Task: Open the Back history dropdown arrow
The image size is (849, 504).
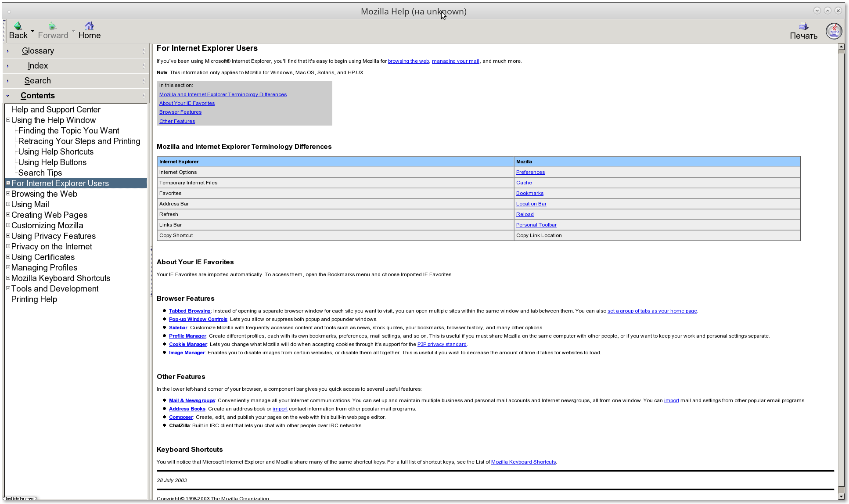Action: [32, 31]
